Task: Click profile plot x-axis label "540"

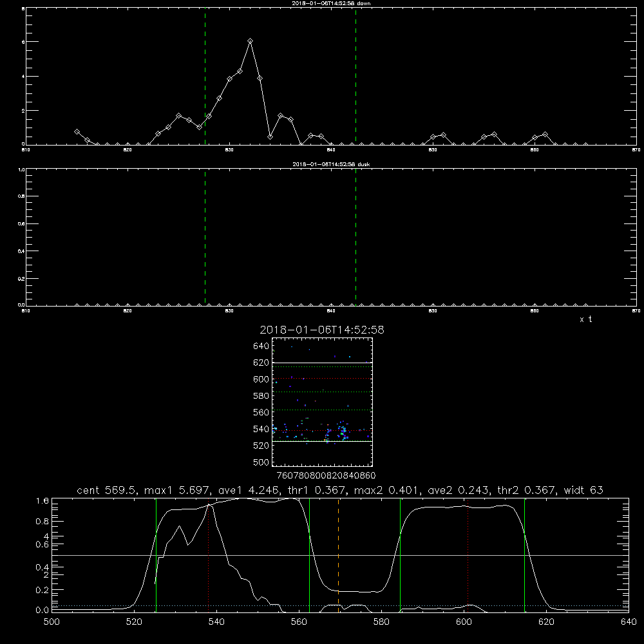Action: (x=216, y=621)
